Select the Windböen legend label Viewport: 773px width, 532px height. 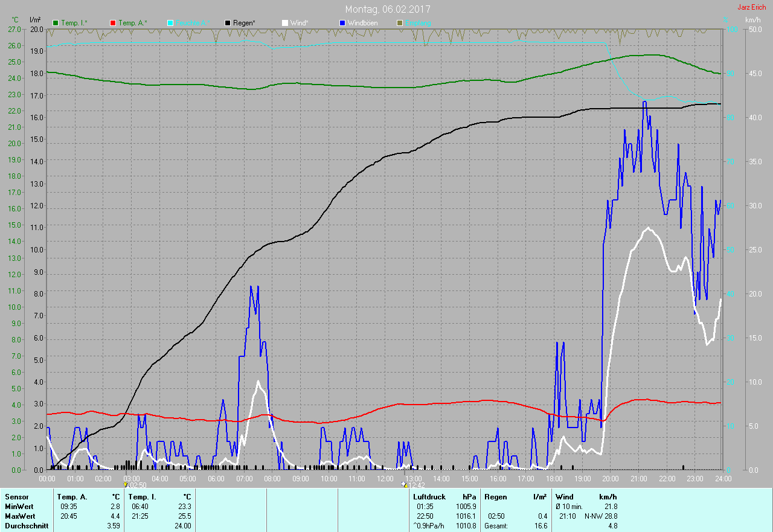click(362, 23)
